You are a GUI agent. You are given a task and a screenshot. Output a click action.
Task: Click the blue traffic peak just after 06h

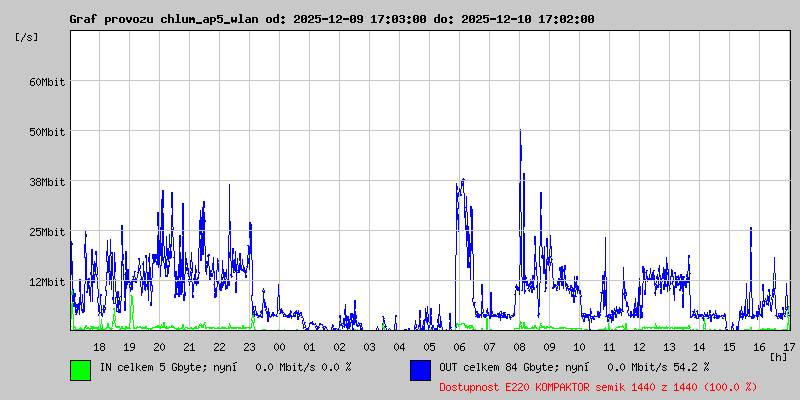pyautogui.click(x=463, y=180)
